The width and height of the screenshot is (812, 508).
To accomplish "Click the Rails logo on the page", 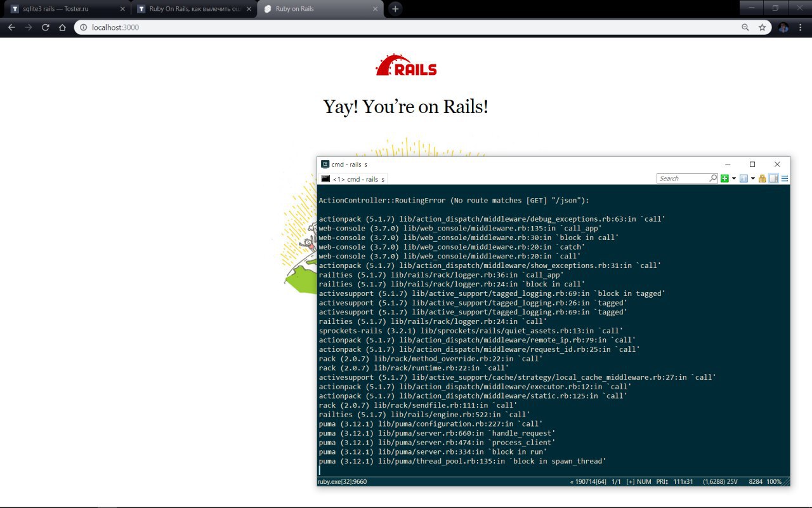I will (x=406, y=65).
